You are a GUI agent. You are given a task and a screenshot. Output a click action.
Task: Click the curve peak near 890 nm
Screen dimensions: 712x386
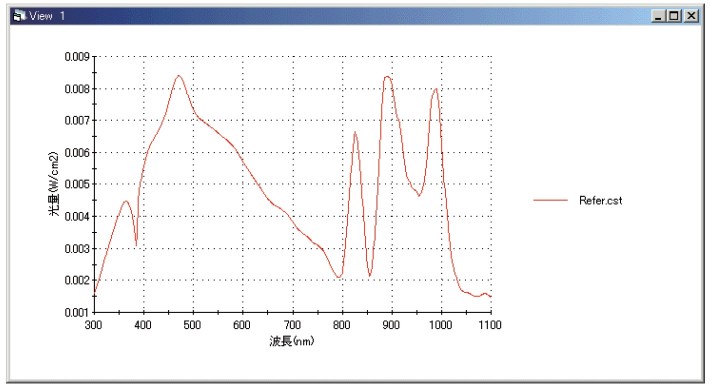coord(387,76)
